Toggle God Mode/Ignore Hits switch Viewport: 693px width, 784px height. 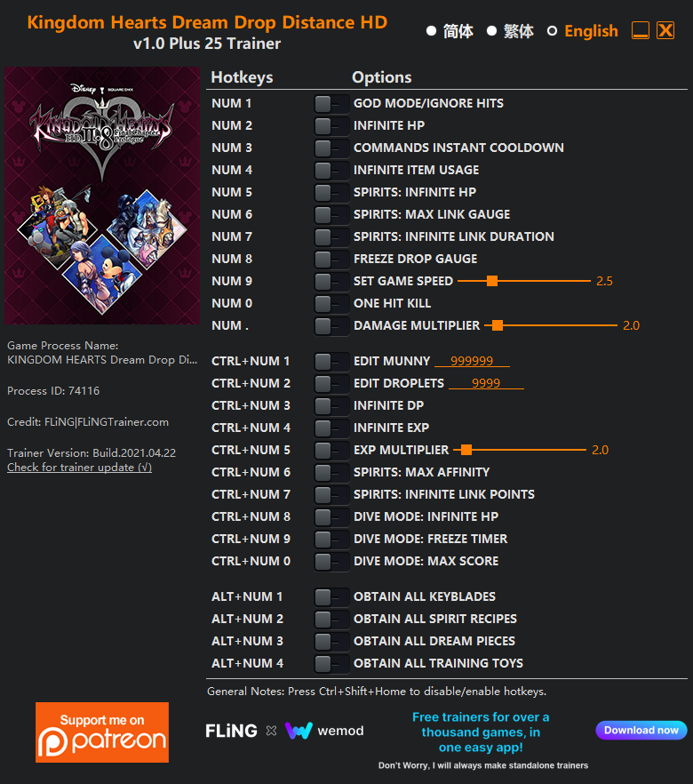coord(331,103)
